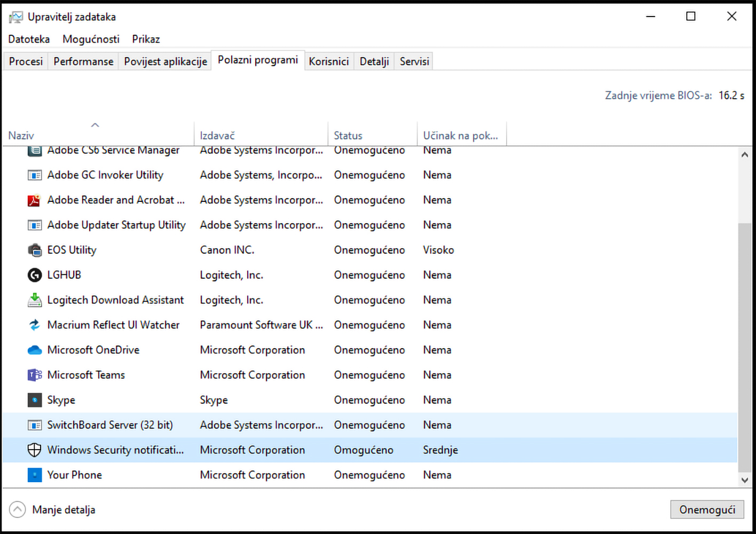This screenshot has width=756, height=534.
Task: Switch to the Korisnici tab
Action: [329, 61]
